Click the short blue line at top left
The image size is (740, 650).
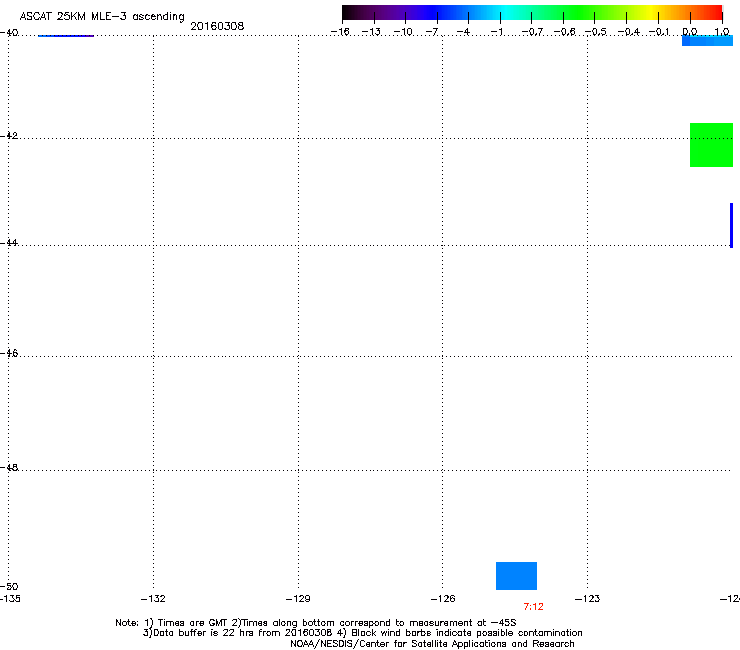tap(66, 35)
